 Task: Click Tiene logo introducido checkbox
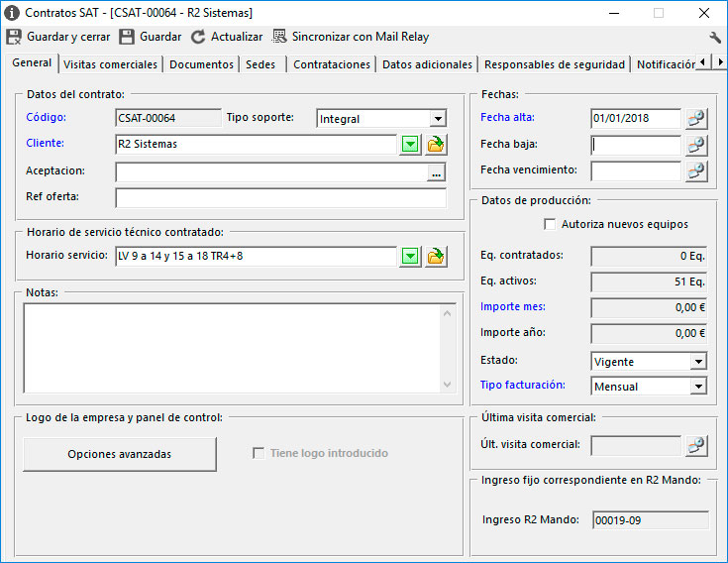pos(259,453)
